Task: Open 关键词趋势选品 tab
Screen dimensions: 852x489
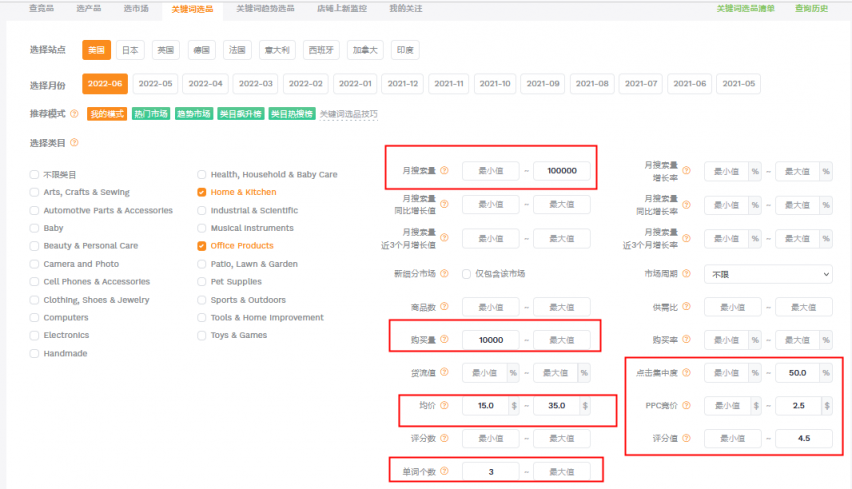Action: click(x=265, y=8)
